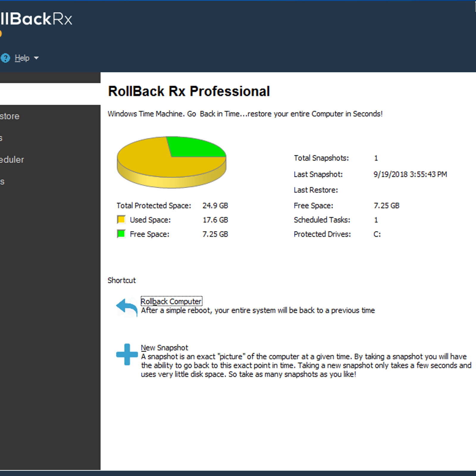Click the blue Help question mark icon
This screenshot has height=476, width=476.
[x=5, y=58]
